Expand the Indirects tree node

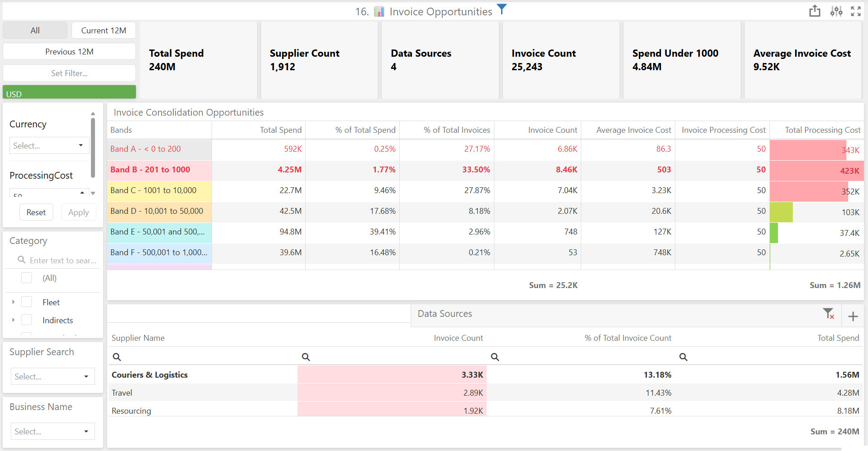tap(13, 320)
